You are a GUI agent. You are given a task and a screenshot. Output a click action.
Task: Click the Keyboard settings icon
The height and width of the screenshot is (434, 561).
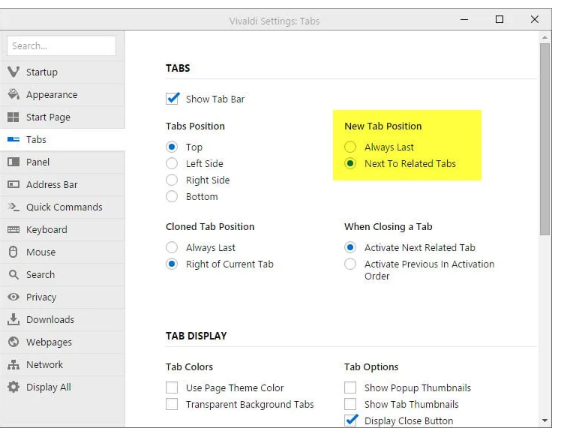click(x=14, y=229)
